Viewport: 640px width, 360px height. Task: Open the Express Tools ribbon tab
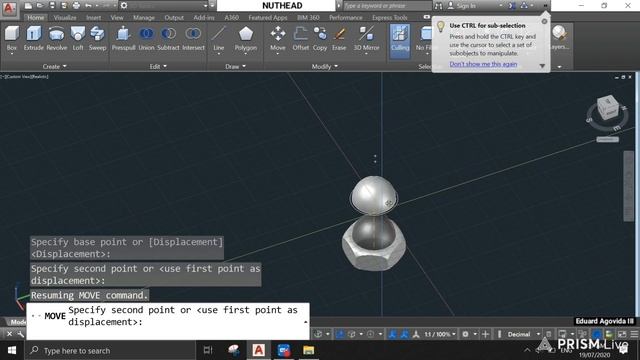pyautogui.click(x=390, y=18)
